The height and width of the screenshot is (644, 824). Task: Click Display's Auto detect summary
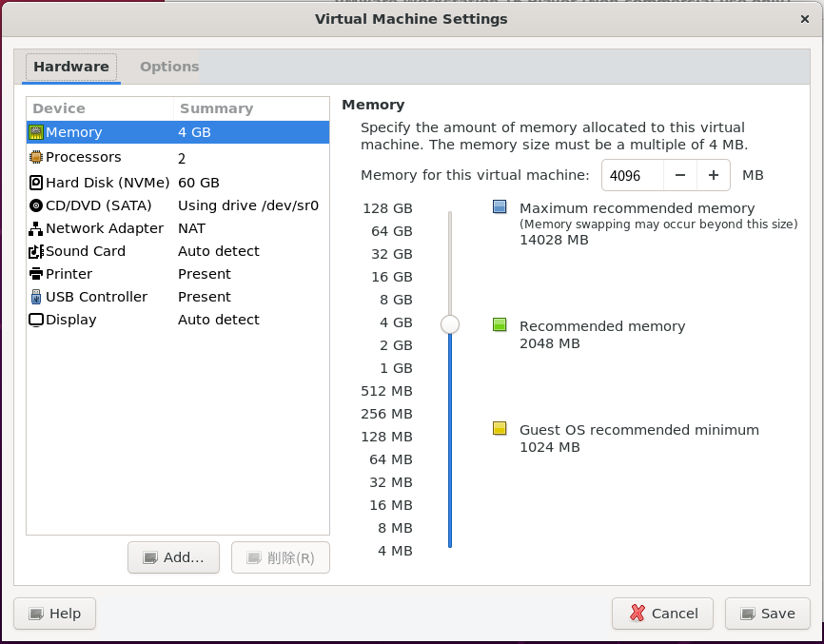tap(219, 320)
